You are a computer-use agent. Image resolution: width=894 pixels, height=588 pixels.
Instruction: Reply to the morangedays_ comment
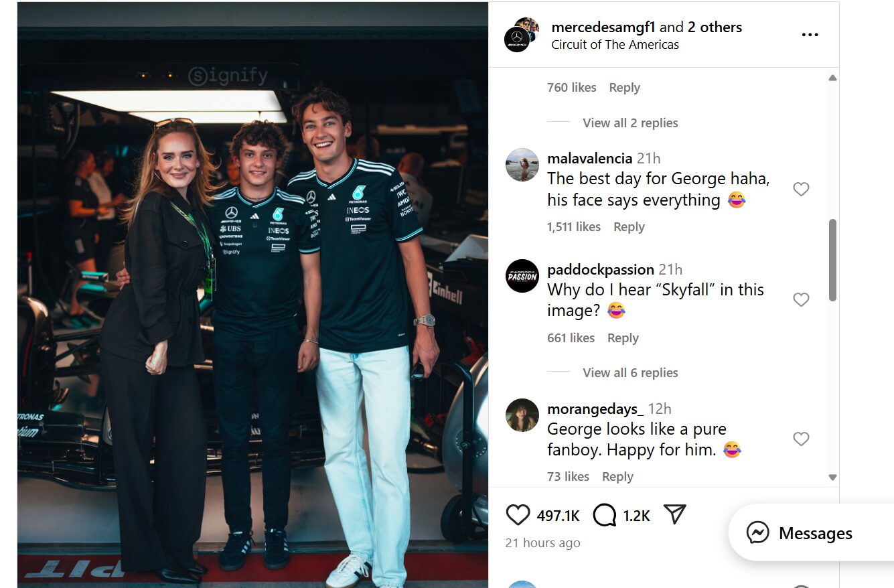tap(617, 476)
